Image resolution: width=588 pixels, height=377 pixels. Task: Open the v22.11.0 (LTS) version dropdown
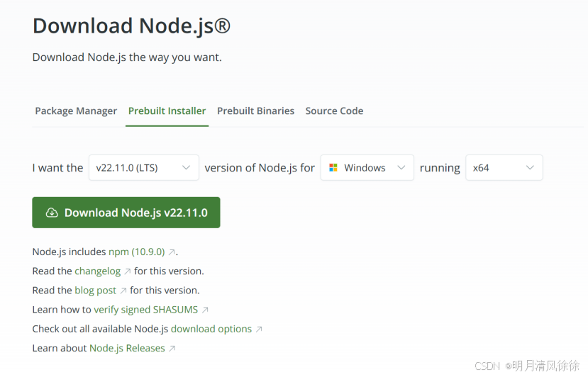coord(143,167)
